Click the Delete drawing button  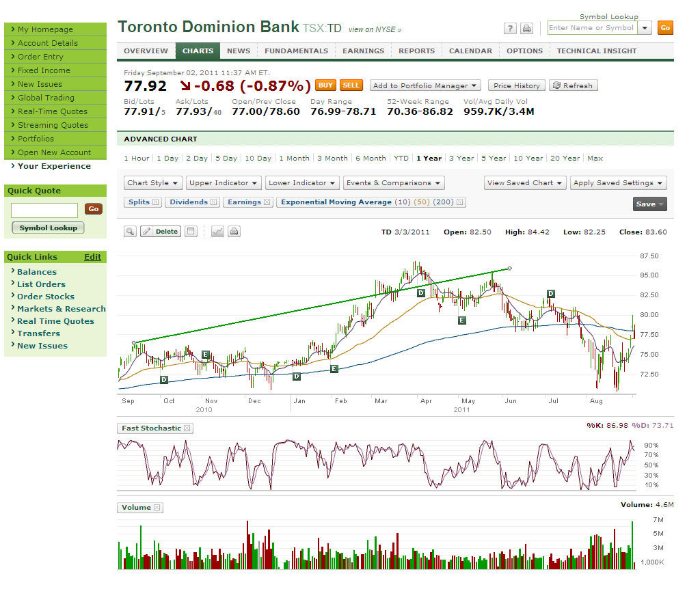pyautogui.click(x=167, y=231)
